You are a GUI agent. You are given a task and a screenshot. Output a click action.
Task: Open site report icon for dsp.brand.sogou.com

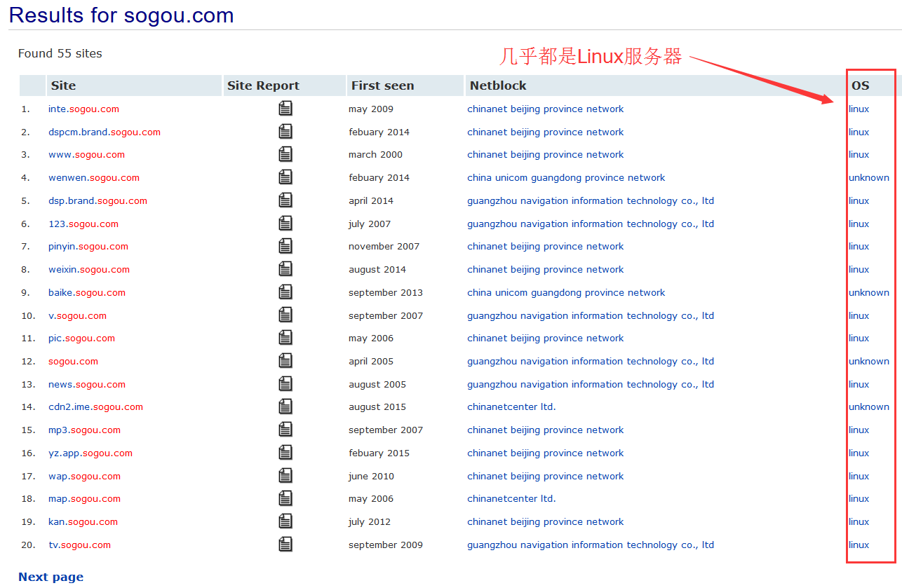285,200
